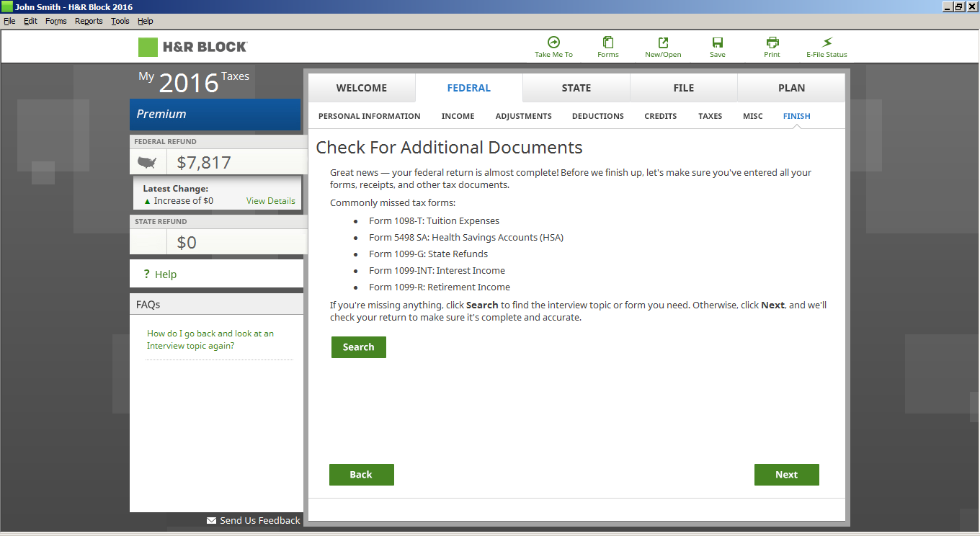980x536 pixels.
Task: Open the New/Open file icon
Action: point(663,43)
